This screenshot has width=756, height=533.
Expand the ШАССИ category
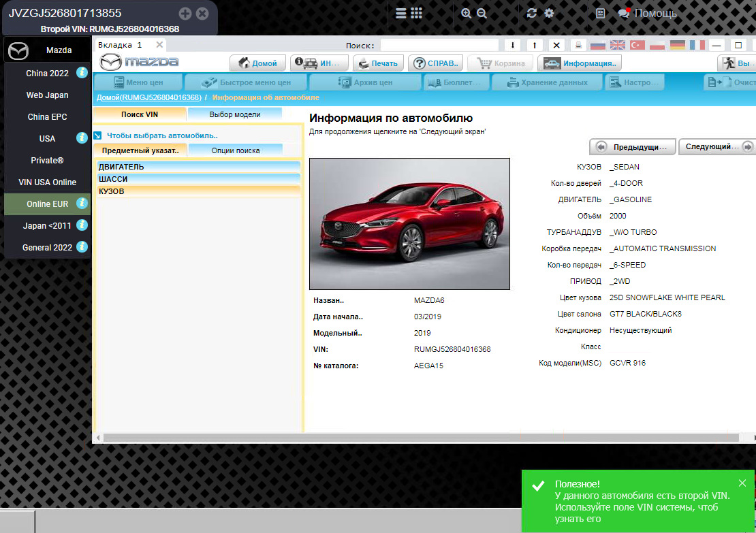click(198, 179)
